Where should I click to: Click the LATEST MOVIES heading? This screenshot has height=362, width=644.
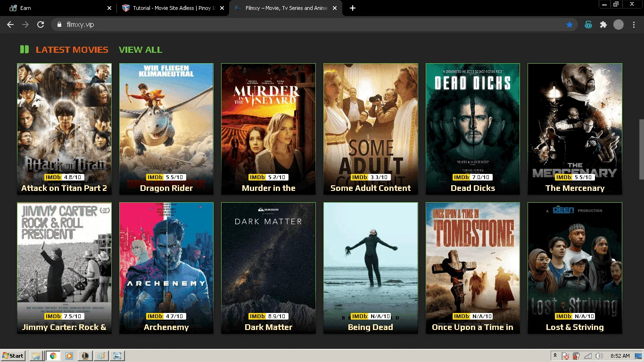72,49
